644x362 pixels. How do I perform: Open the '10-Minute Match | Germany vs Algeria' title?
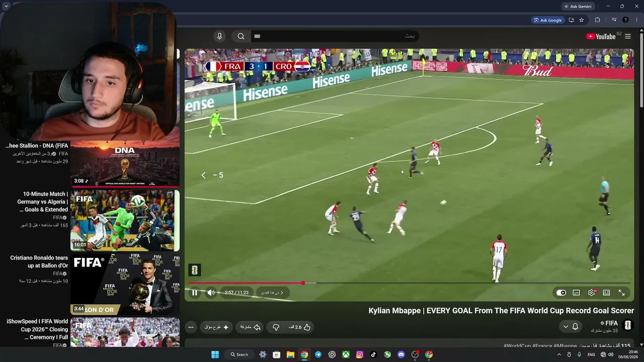pos(43,202)
